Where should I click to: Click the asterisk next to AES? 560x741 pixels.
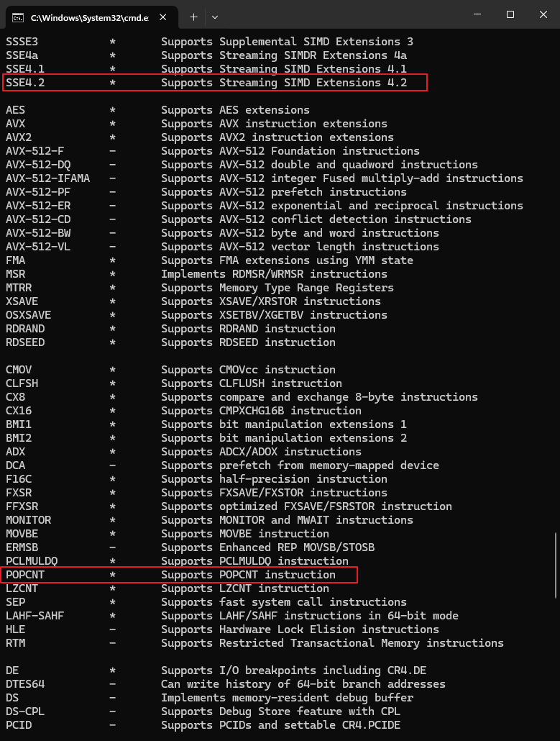112,111
